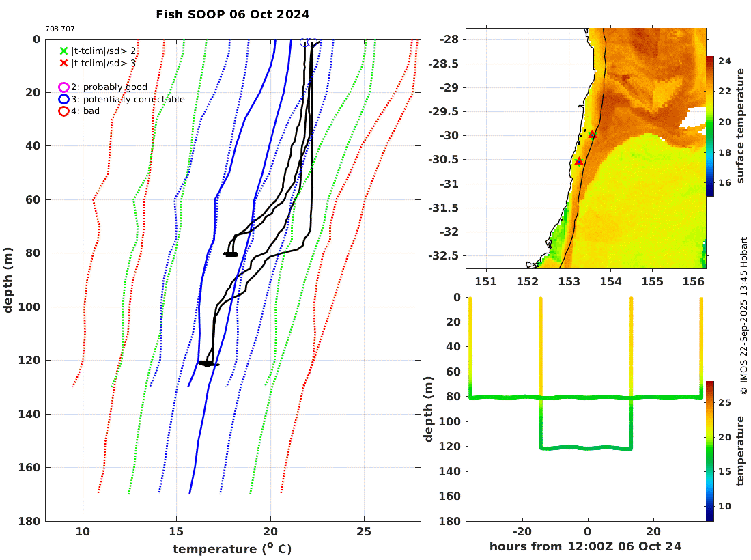Click the northern triangle marker on map
This screenshot has width=751, height=560.
(x=593, y=134)
